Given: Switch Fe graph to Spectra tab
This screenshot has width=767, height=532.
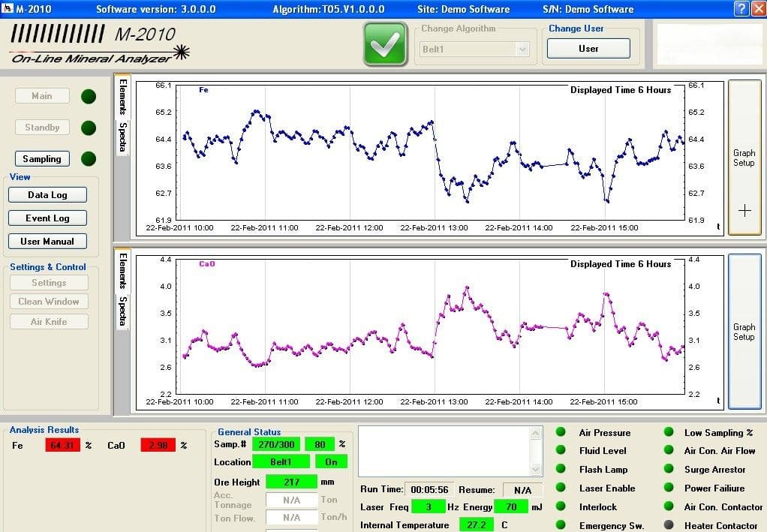Looking at the screenshot, I should [x=123, y=137].
